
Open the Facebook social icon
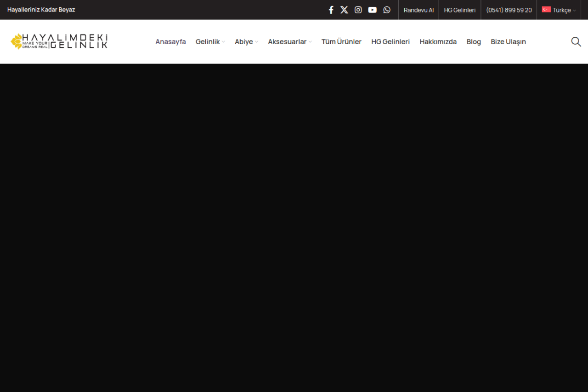tap(331, 10)
